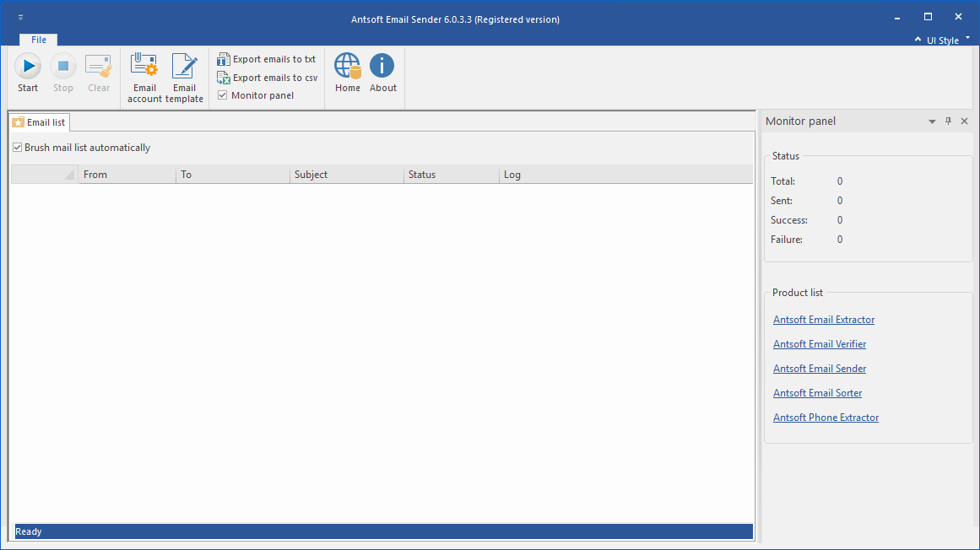Viewport: 980px width, 550px height.
Task: Maximize the Antsoft Email Sender window
Action: [x=929, y=18]
